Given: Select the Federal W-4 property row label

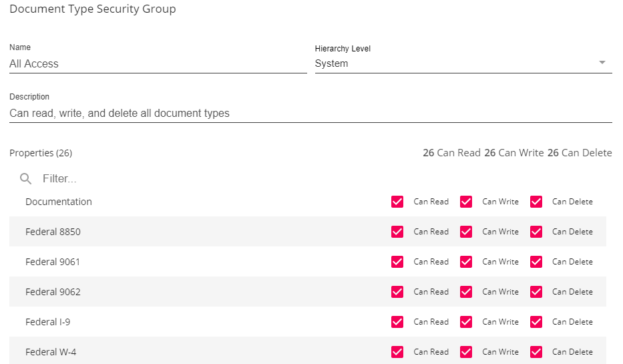Looking at the screenshot, I should 51,352.
